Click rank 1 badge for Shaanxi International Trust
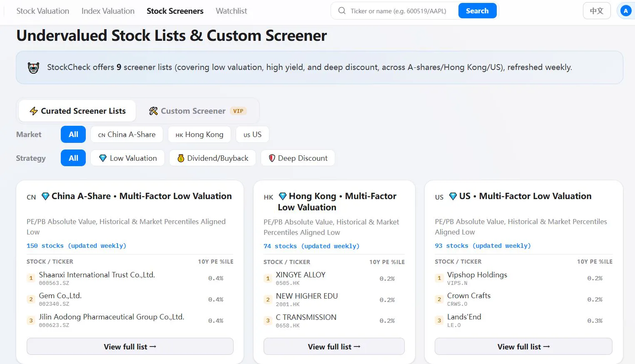 point(31,278)
